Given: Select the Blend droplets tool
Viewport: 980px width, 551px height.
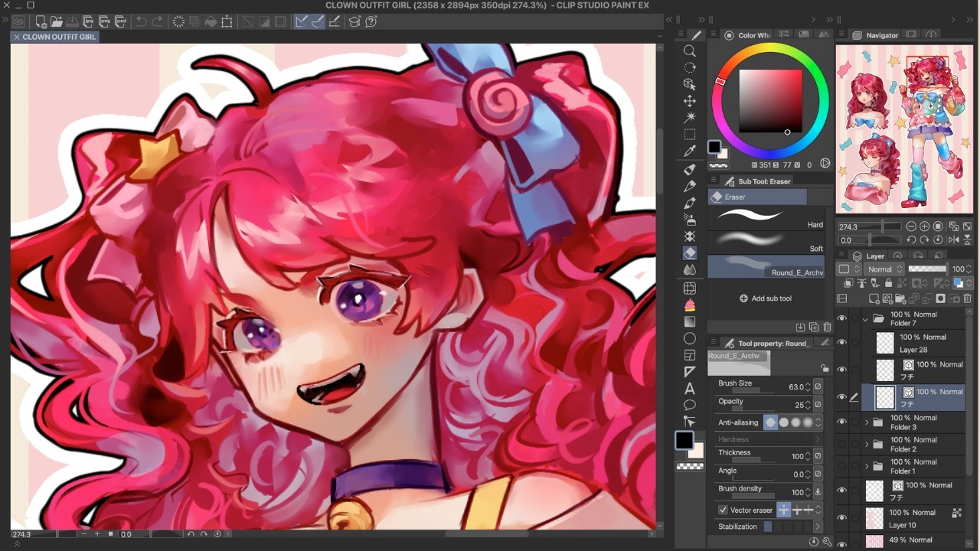Looking at the screenshot, I should (689, 270).
